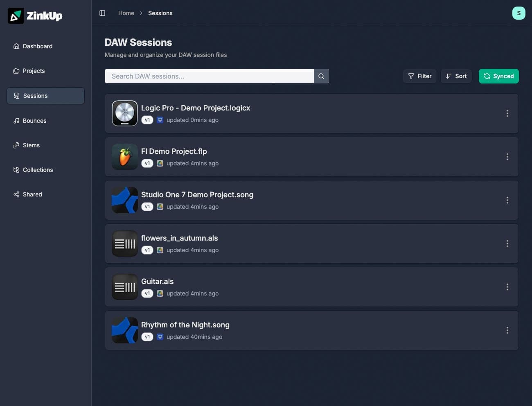Select the Studio One icon beside Studio One 7 Demo Project

124,200
